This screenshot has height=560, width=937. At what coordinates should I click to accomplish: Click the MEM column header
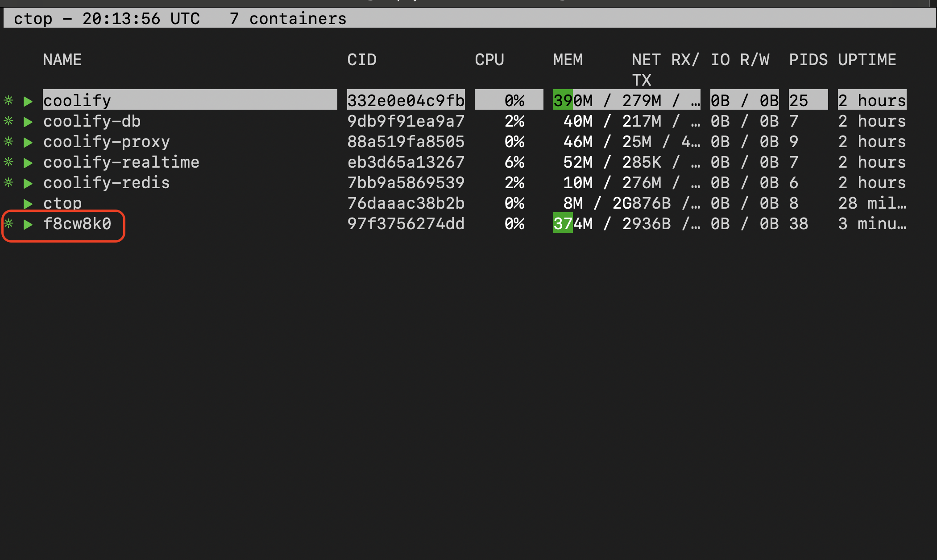coord(568,60)
